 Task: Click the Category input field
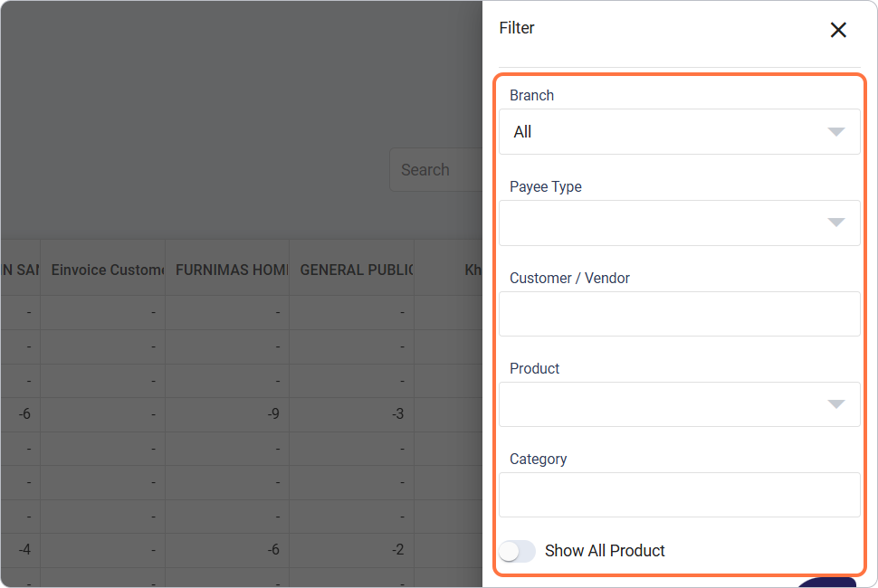tap(679, 495)
